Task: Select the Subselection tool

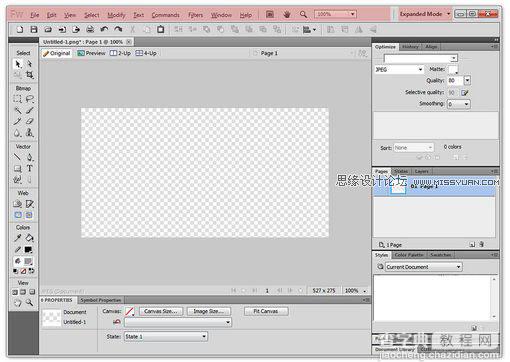Action: (30, 64)
